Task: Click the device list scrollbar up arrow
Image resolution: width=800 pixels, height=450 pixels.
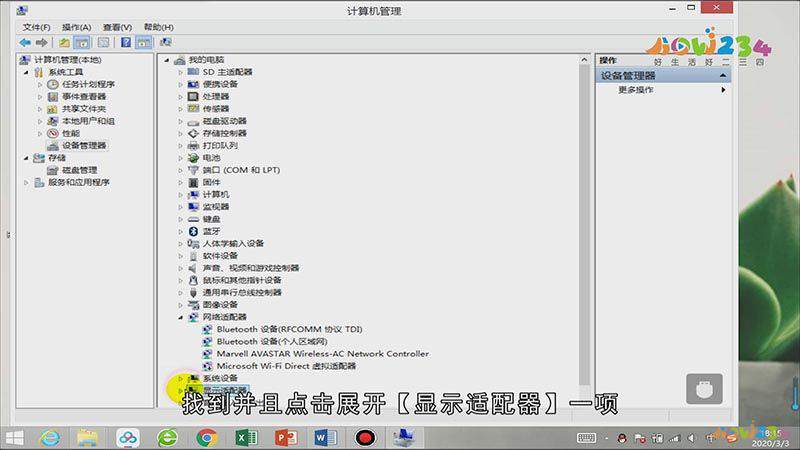Action: 584,60
